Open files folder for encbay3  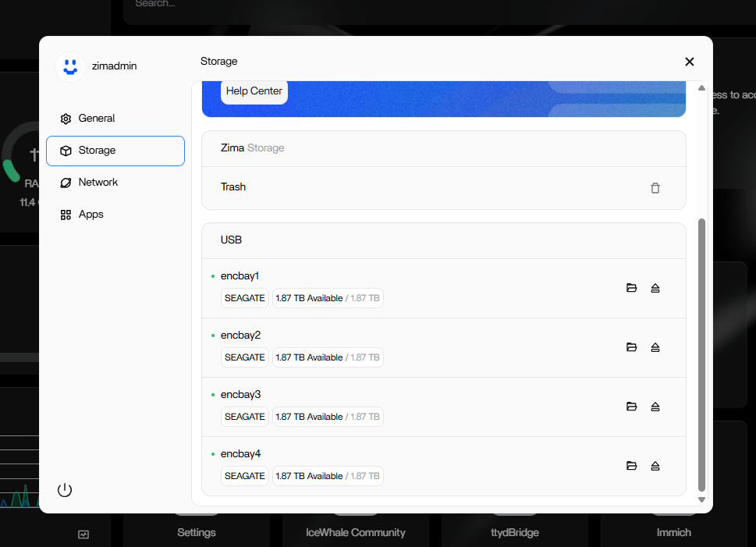(x=632, y=407)
